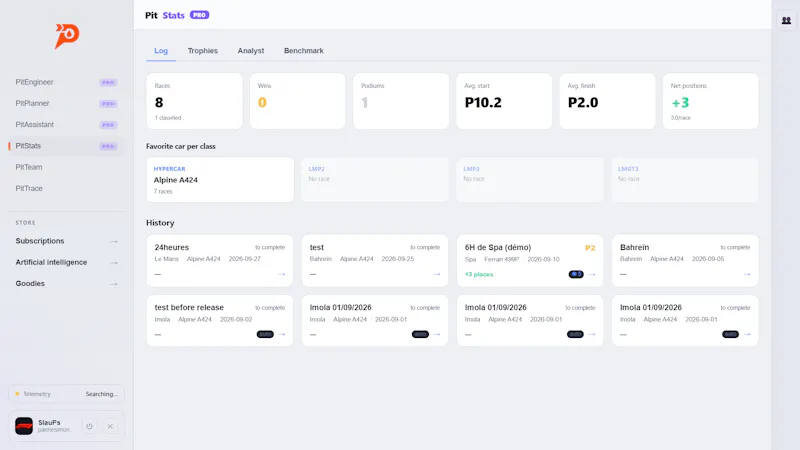Click the 2026-09-27 date on 24heures card
This screenshot has height=450, width=800.
point(244,259)
